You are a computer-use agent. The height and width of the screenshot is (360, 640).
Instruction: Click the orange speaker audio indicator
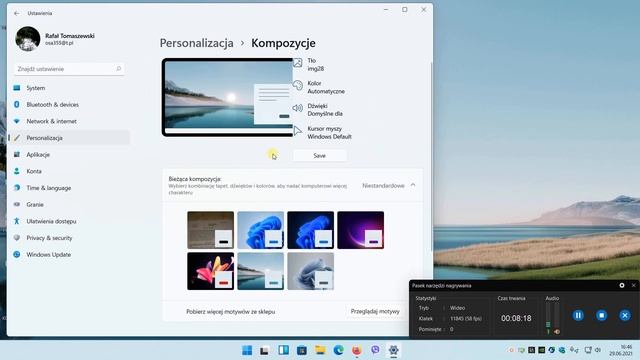point(557,332)
